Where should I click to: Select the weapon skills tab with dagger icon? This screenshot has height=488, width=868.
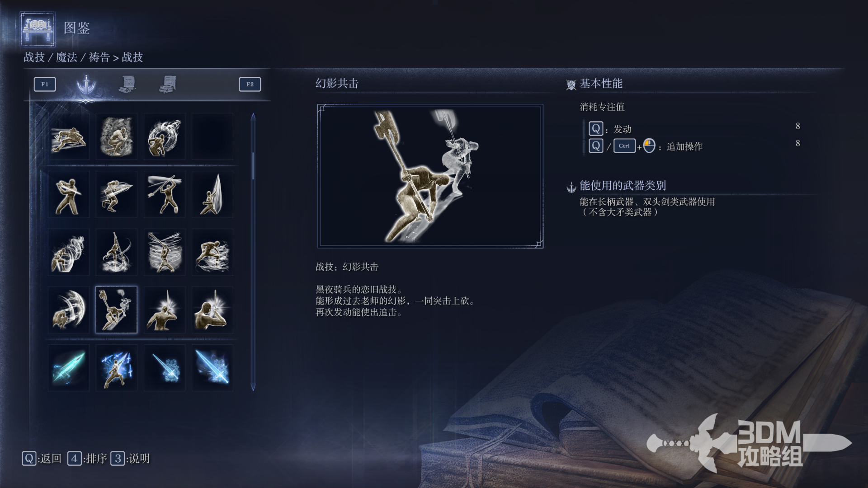pyautogui.click(x=86, y=84)
